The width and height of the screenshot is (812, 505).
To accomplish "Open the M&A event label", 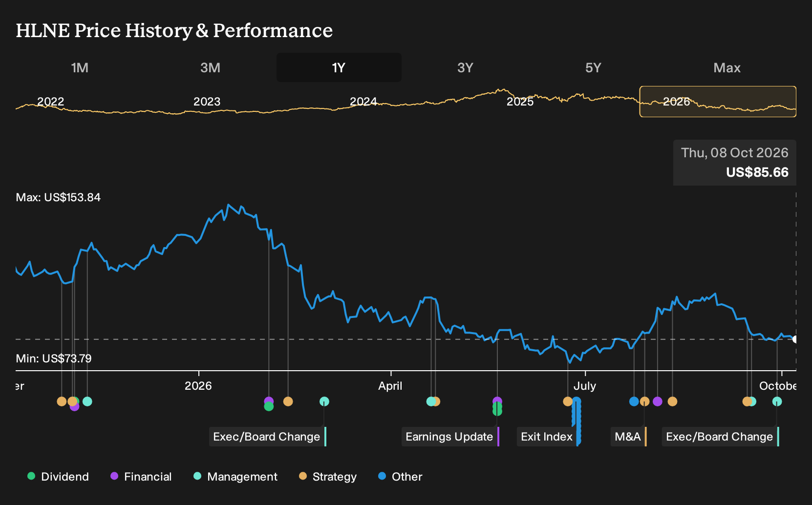I will click(x=628, y=437).
